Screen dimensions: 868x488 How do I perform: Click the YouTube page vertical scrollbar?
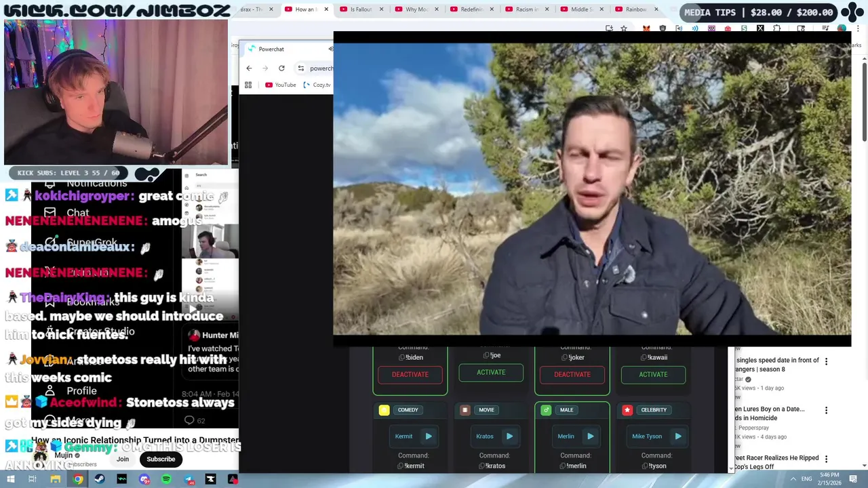[x=864, y=102]
